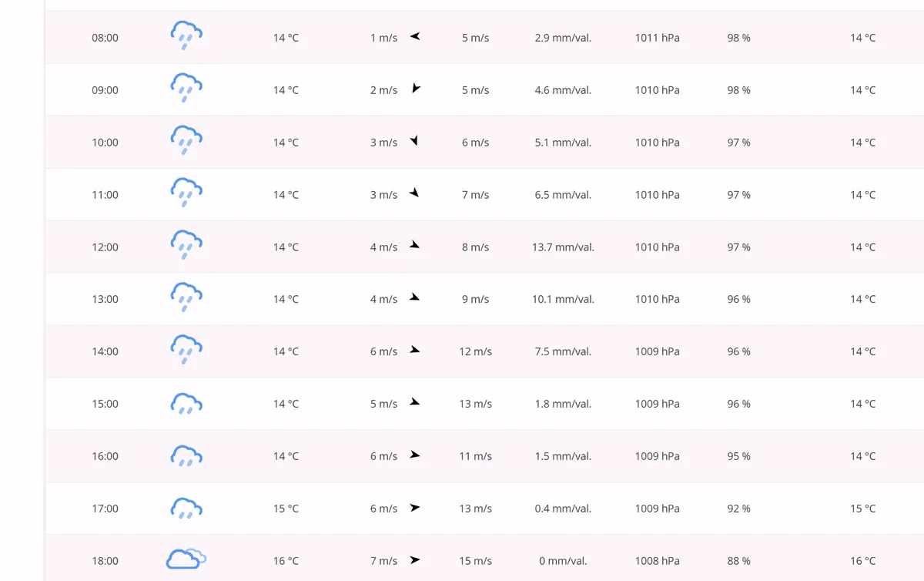Click the rain cloud icon at 10:00
This screenshot has height=581, width=924.
coord(186,140)
